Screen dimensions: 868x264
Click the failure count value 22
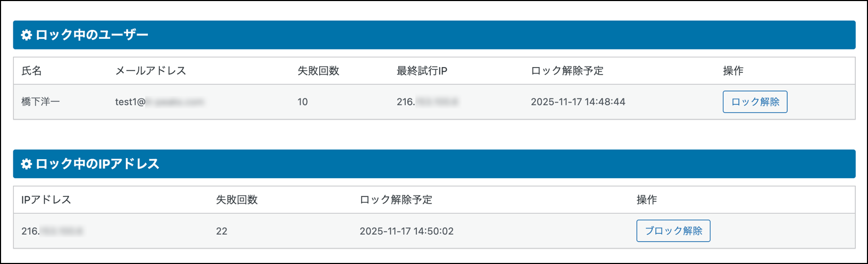[x=222, y=231]
